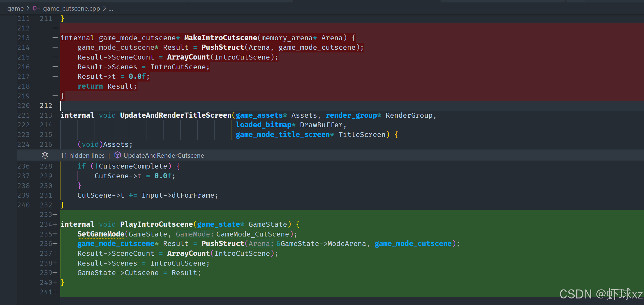The width and height of the screenshot is (644, 305).
Task: Click the SetGameMode call with warning underline
Action: [101, 234]
